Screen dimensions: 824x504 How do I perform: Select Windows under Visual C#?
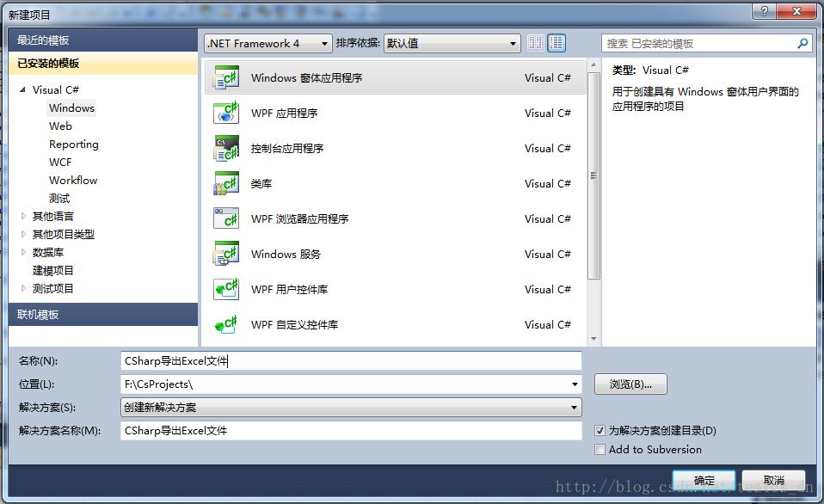pos(71,108)
